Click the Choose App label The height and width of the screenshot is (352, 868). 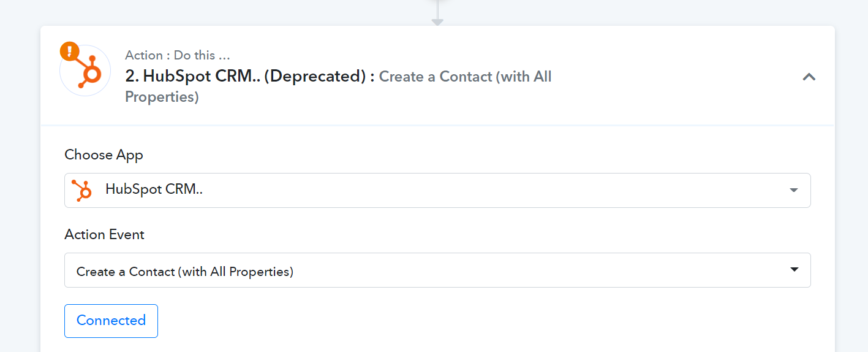click(104, 155)
